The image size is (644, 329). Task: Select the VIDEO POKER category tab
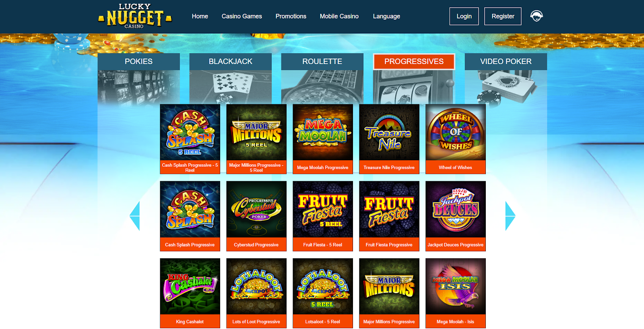[x=506, y=62]
